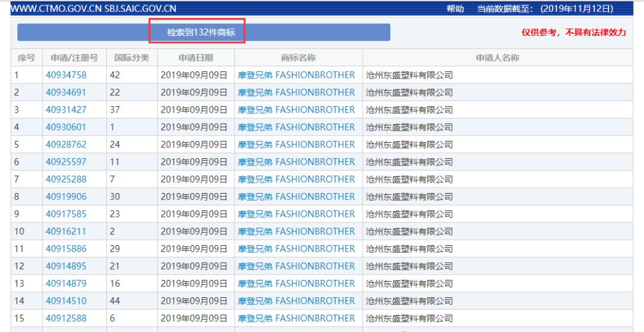Select international class 24 cell
Screen dimensions: 644x332
coord(132,145)
